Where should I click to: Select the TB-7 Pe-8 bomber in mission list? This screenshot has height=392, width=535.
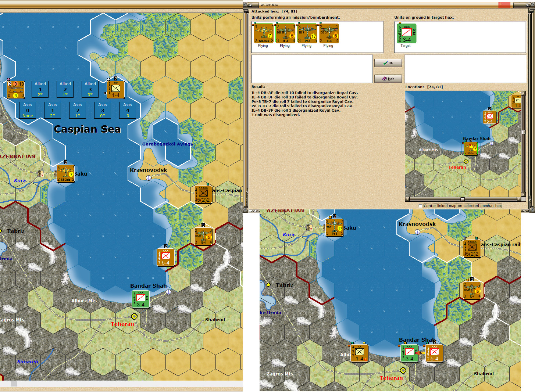[307, 34]
